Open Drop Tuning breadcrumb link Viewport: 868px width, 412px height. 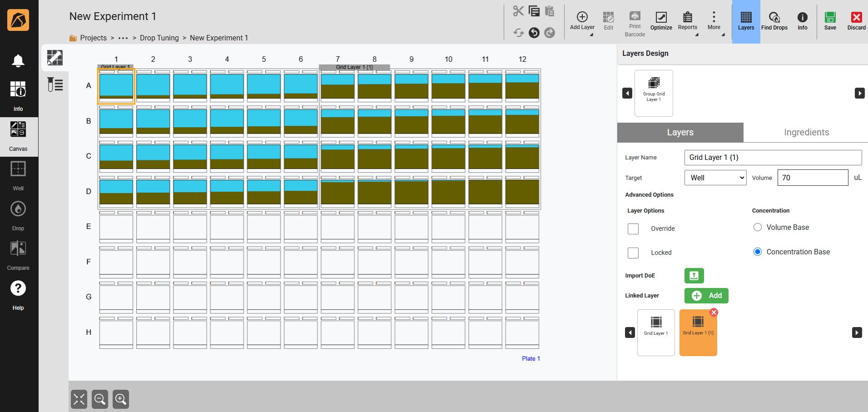(x=159, y=38)
